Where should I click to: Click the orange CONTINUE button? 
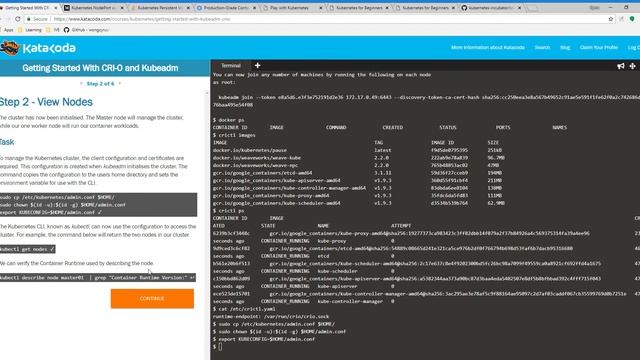point(152,299)
